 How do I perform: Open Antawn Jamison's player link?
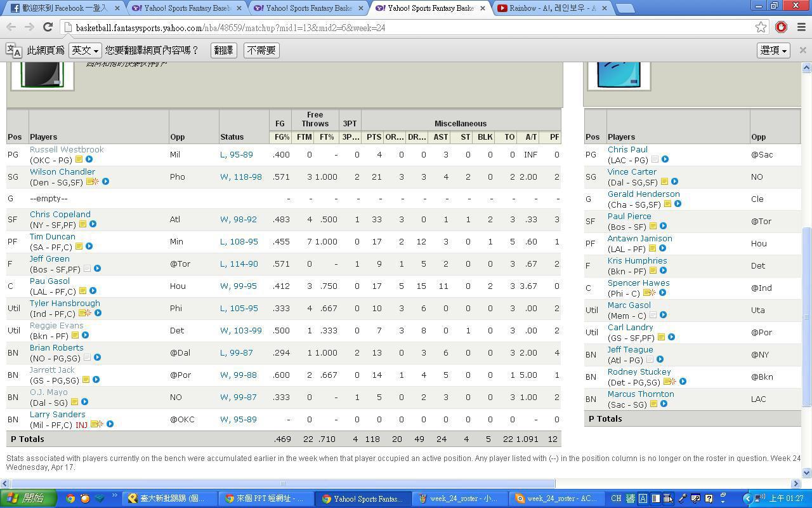pos(639,239)
